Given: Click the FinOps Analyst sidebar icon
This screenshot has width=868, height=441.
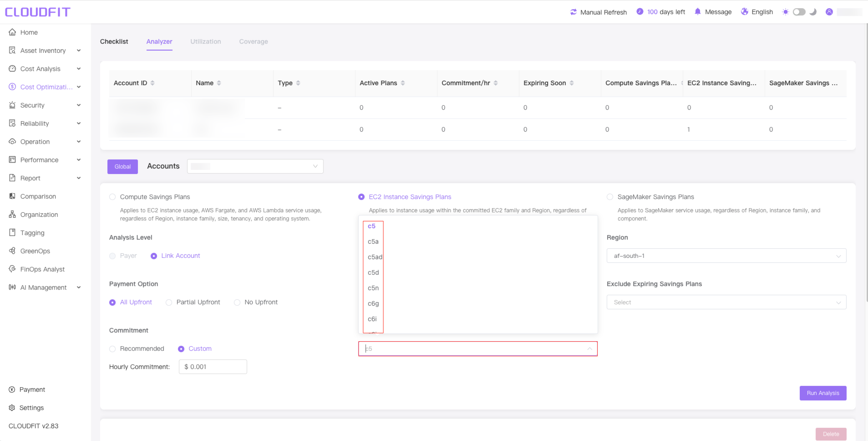Looking at the screenshot, I should (12, 269).
